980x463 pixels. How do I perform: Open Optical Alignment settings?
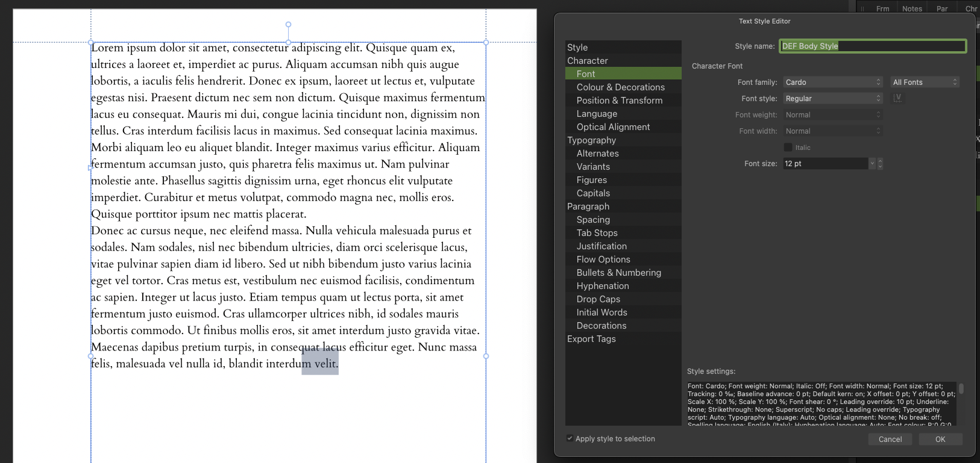623,126
